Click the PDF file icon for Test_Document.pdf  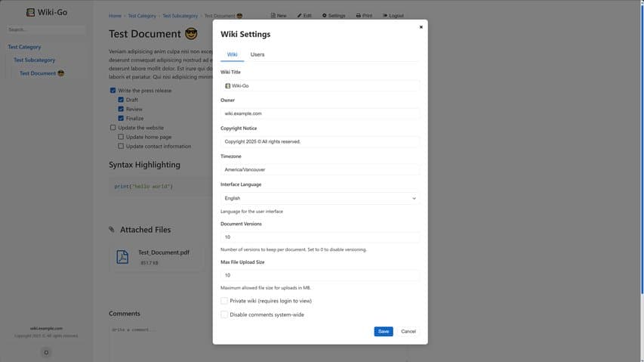(x=122, y=257)
